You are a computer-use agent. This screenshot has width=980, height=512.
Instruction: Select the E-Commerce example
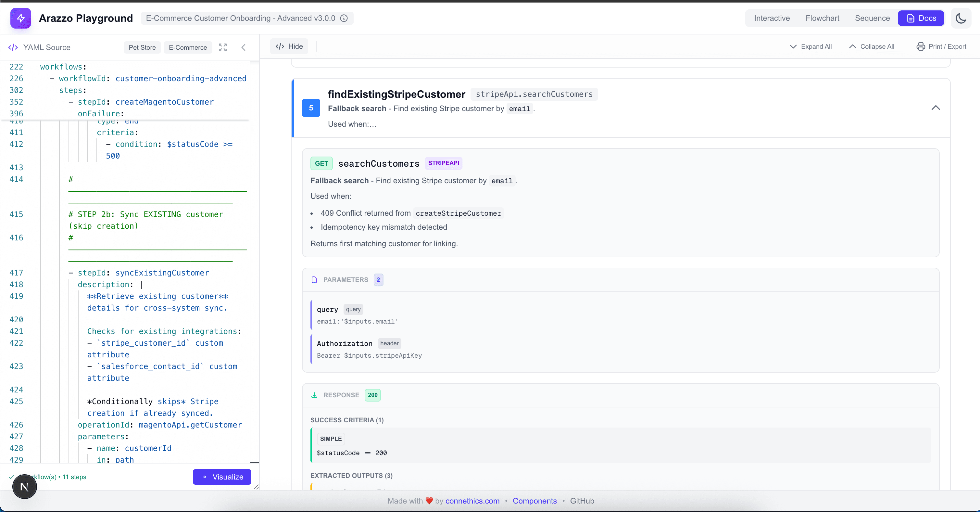187,47
